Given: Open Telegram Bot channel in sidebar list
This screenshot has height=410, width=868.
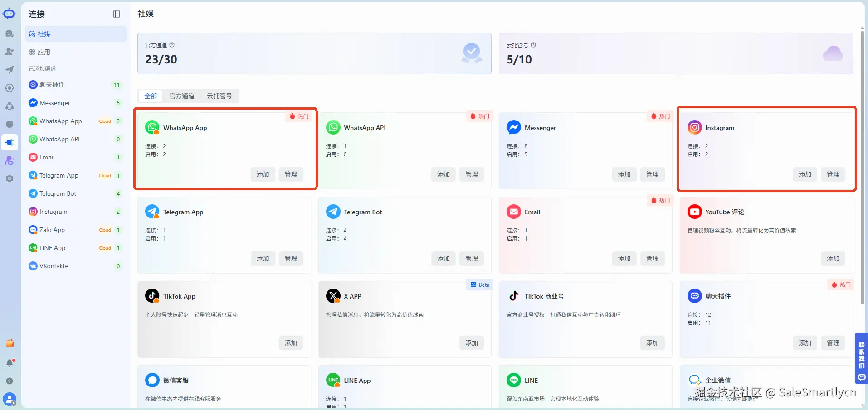Looking at the screenshot, I should coord(76,193).
